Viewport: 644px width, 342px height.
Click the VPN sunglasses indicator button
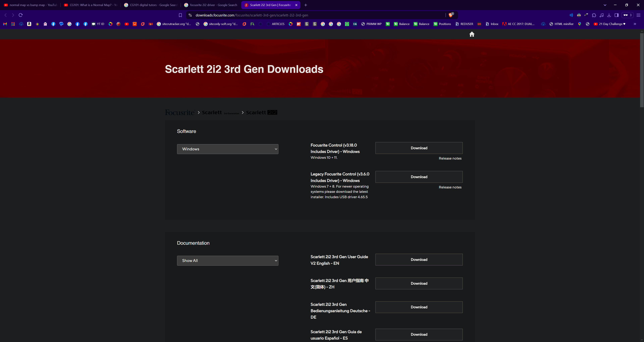pos(628,15)
